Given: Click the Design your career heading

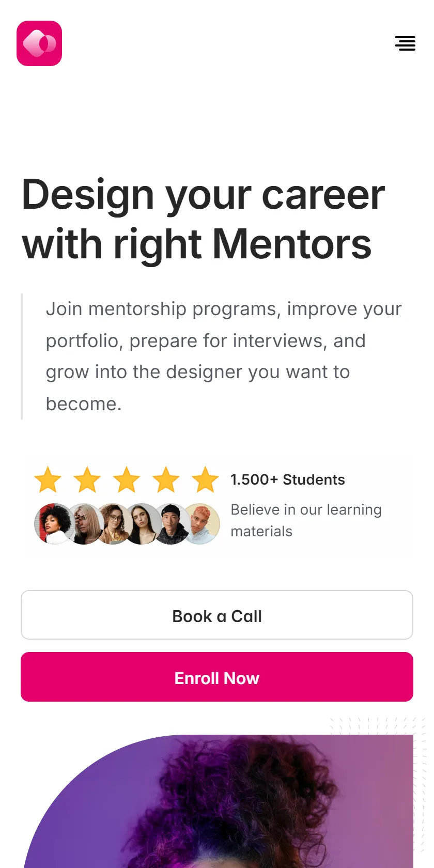Looking at the screenshot, I should [204, 219].
